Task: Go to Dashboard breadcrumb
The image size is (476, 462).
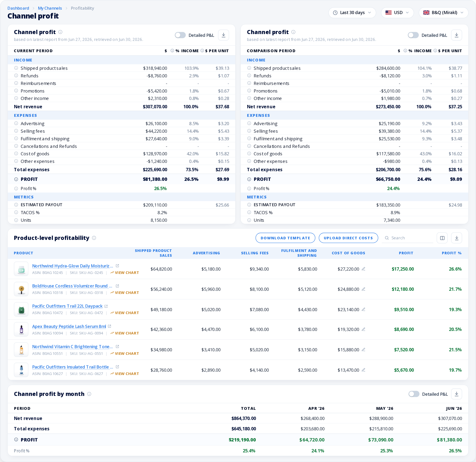Action: point(18,8)
